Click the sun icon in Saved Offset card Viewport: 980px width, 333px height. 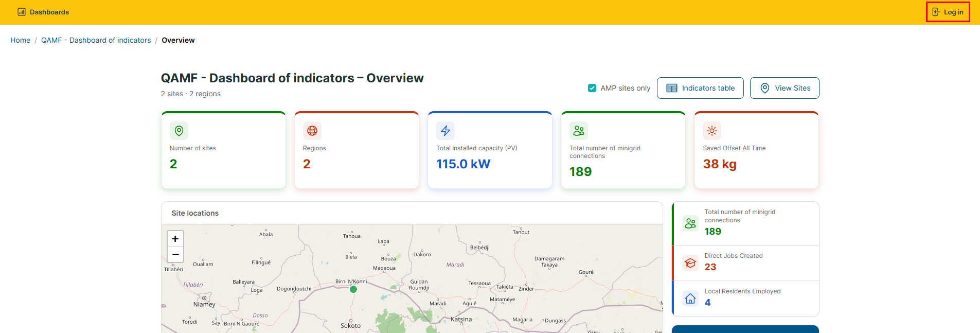[712, 131]
